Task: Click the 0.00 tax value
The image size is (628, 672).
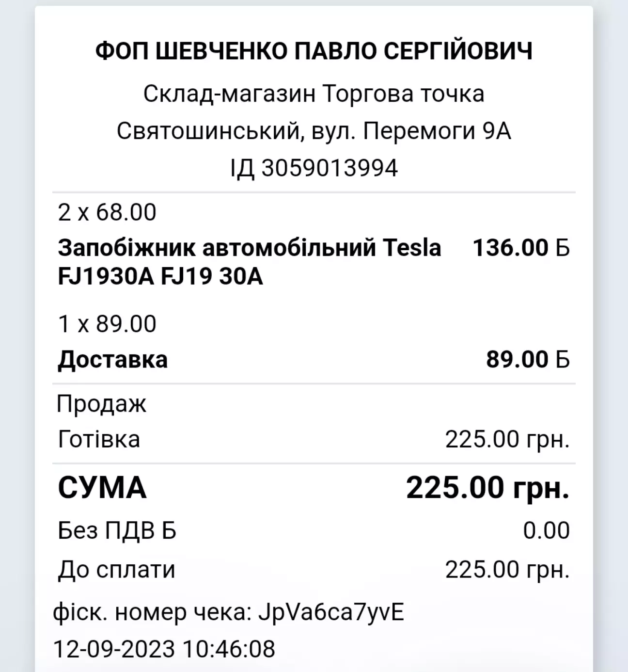Action: 547,531
